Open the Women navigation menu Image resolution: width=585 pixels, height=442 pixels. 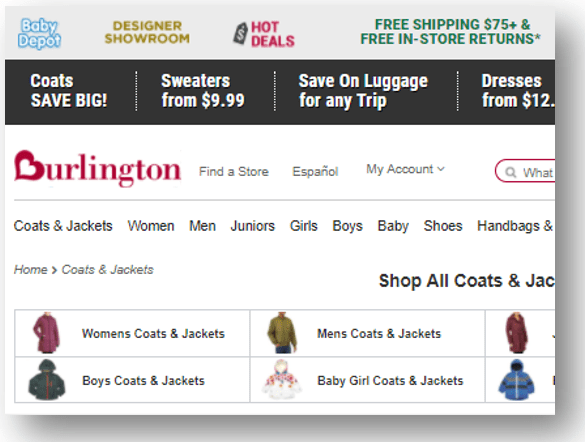click(x=151, y=226)
